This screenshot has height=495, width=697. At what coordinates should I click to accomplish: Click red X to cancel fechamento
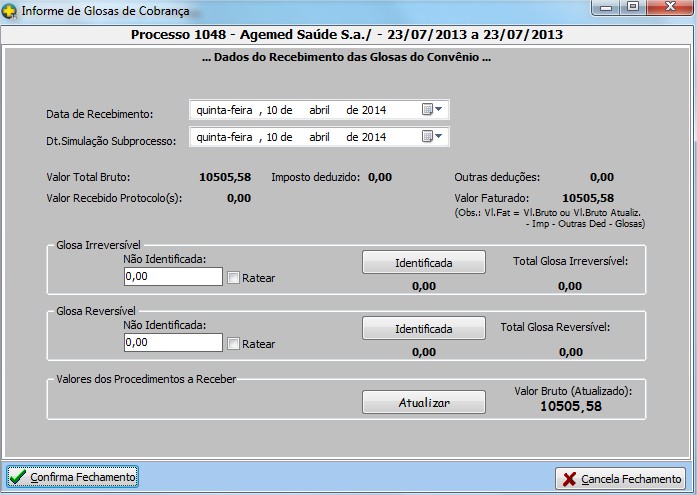[x=567, y=478]
